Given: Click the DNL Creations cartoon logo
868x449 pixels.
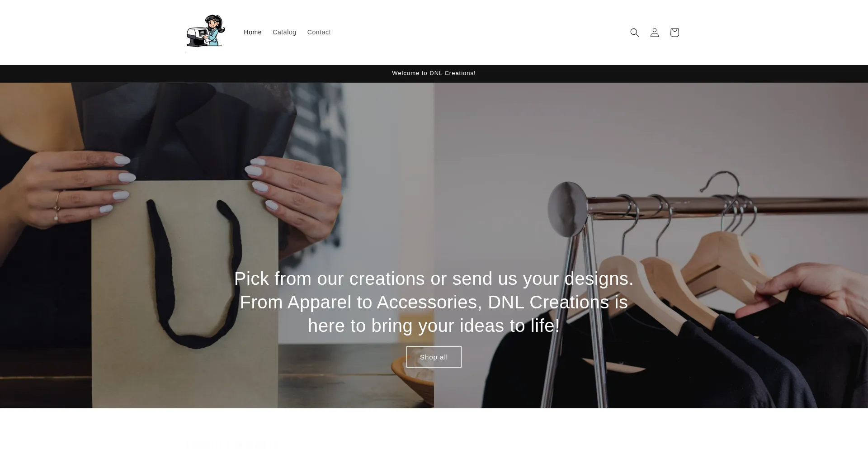Looking at the screenshot, I should coord(206,32).
